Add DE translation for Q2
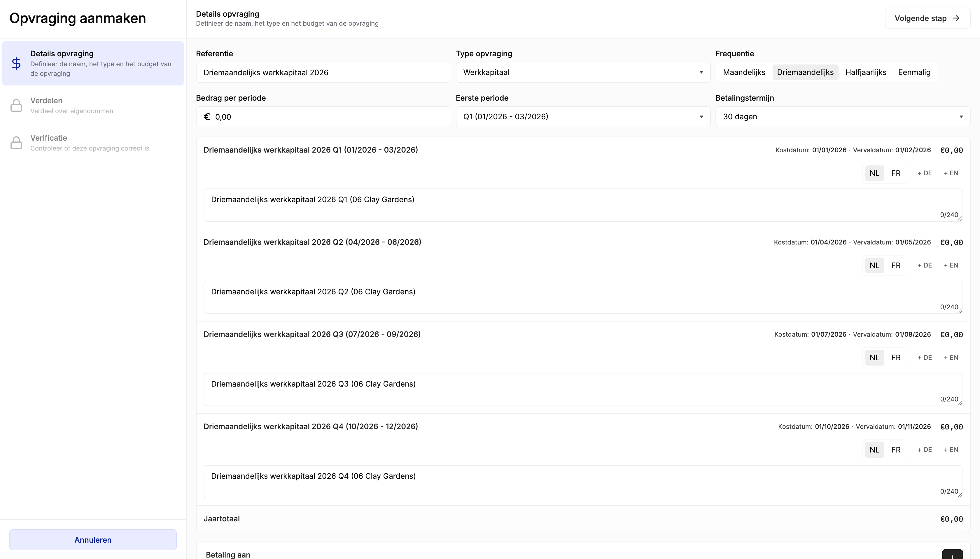The image size is (980, 559). point(925,265)
